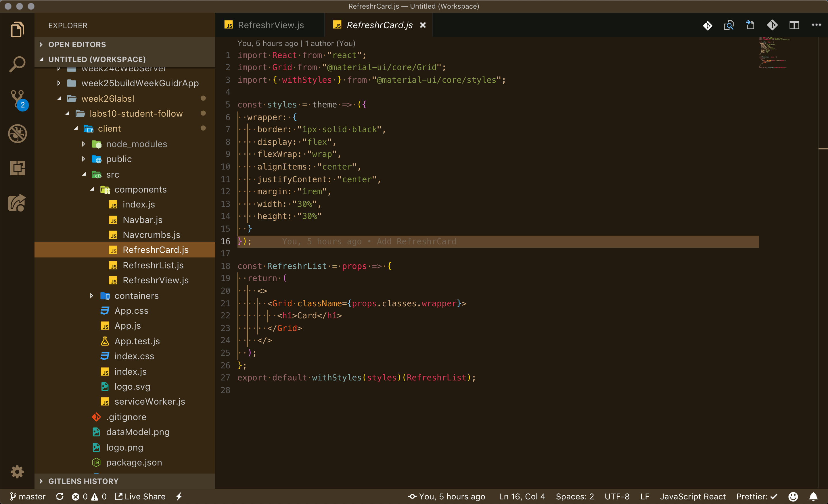Image resolution: width=828 pixels, height=504 pixels.
Task: Open the More Actions ellipsis menu
Action: [816, 25]
